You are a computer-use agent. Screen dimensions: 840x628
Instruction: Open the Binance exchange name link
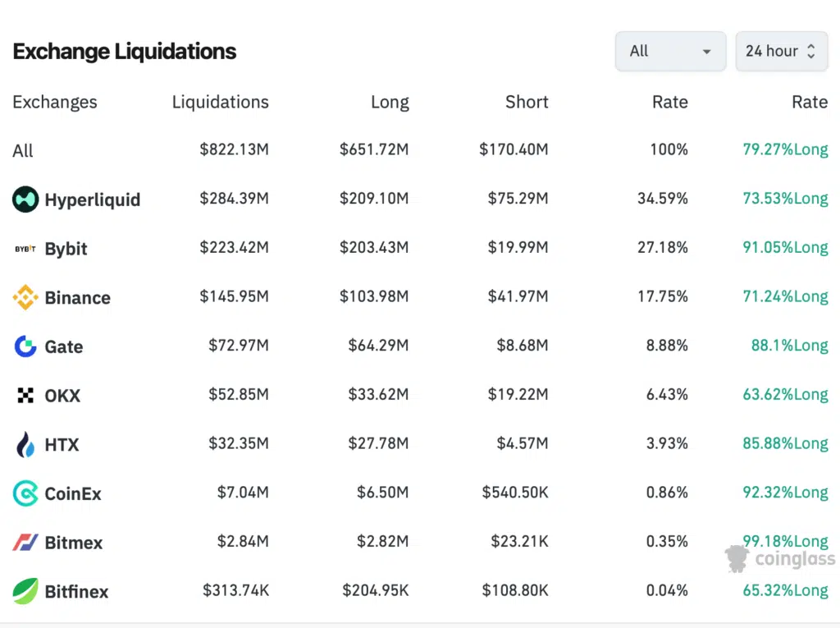coord(78,298)
